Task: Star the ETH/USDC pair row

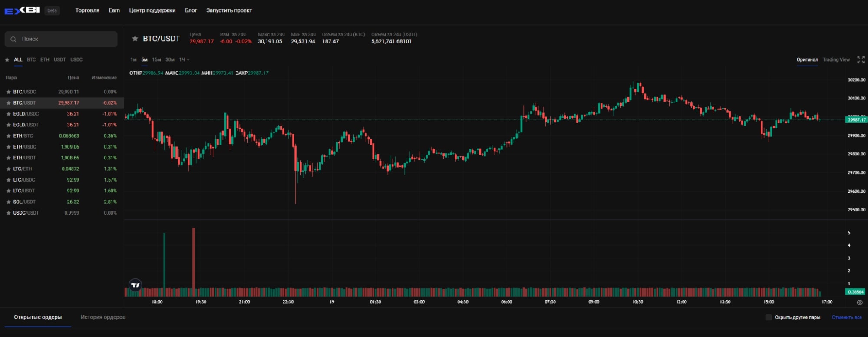Action: pos(8,147)
